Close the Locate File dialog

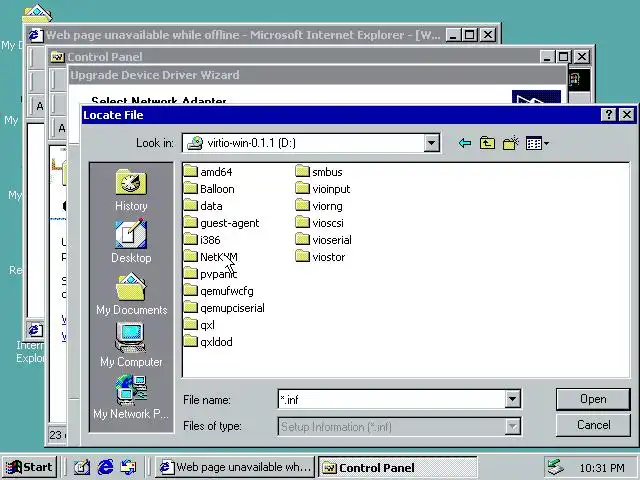click(627, 115)
